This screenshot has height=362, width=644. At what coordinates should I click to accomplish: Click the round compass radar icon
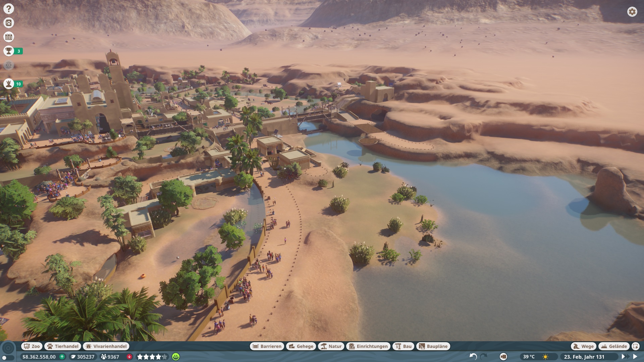(x=8, y=348)
